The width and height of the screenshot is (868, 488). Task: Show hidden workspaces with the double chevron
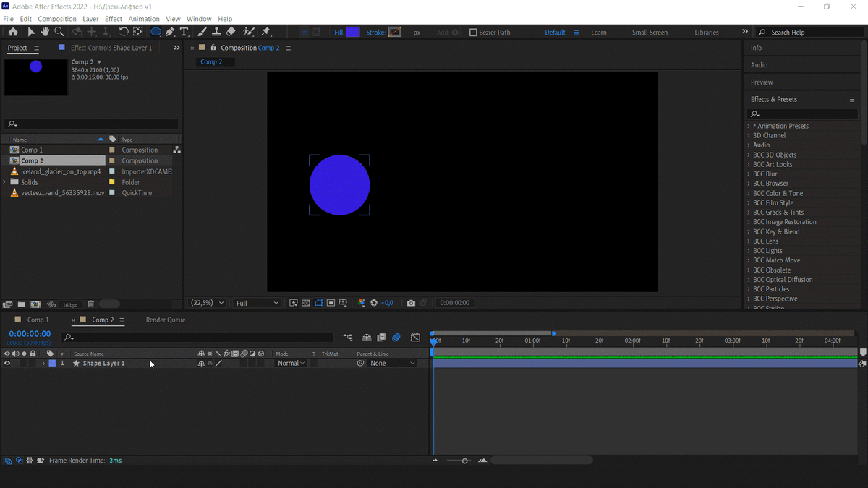tap(745, 32)
